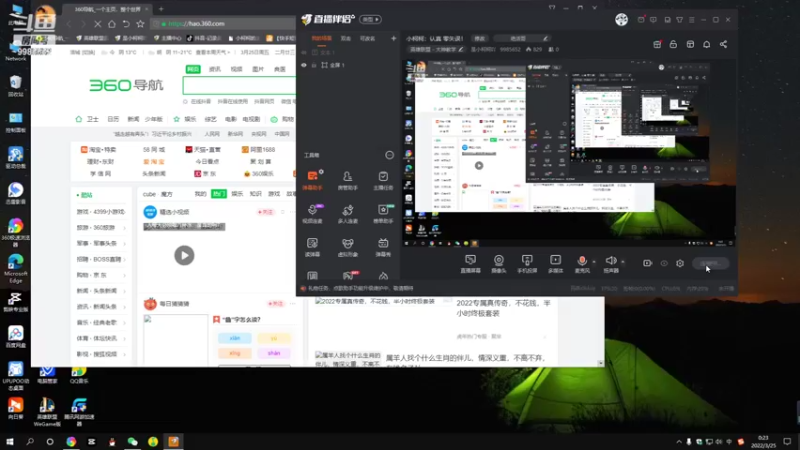The height and width of the screenshot is (450, 800).
Task: Open the QQ音乐 desktop icon
Action: point(79,375)
